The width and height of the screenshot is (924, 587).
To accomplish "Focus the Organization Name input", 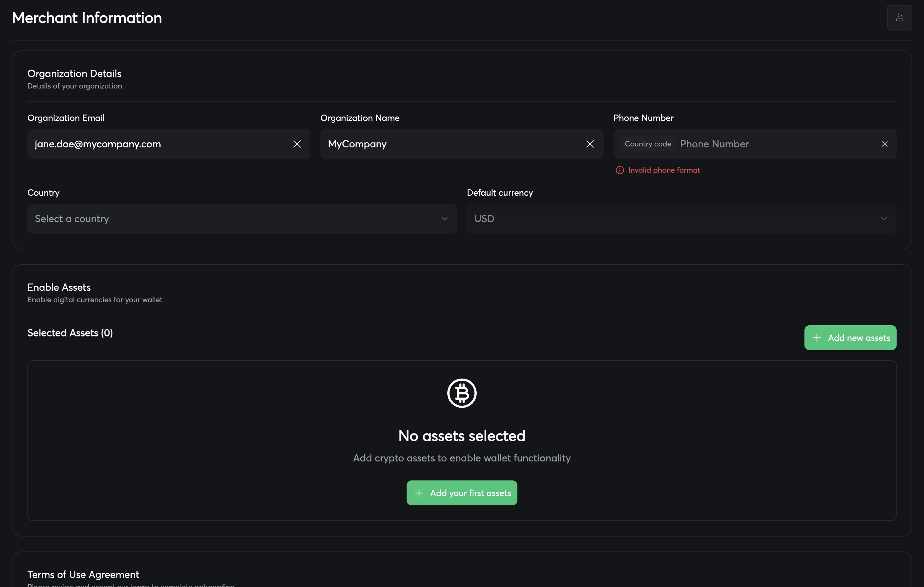I will coord(449,144).
